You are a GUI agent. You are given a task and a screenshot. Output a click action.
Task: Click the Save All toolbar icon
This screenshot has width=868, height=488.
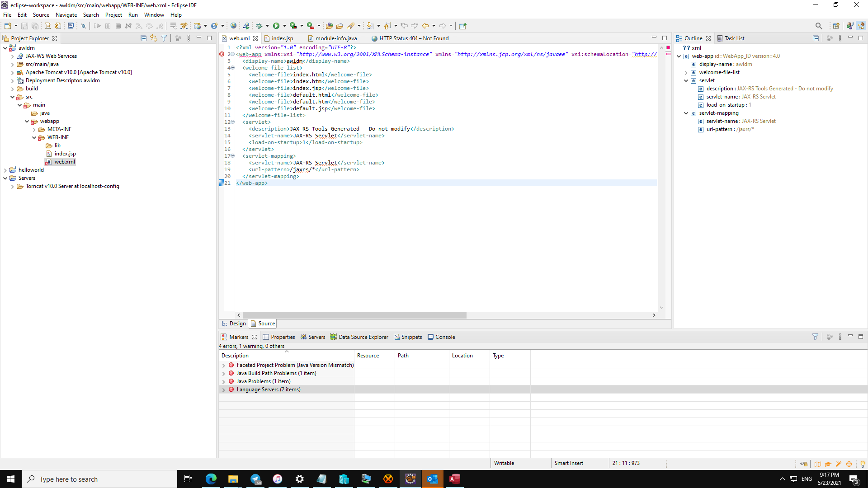point(35,26)
